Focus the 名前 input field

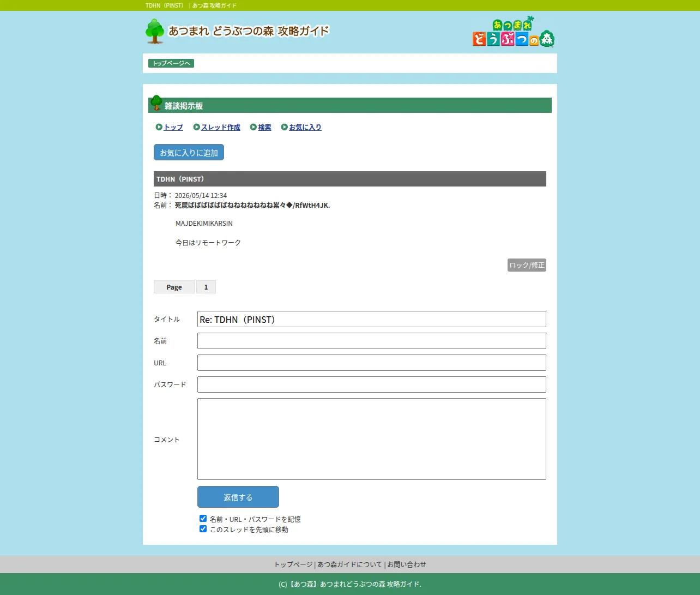pyautogui.click(x=372, y=341)
